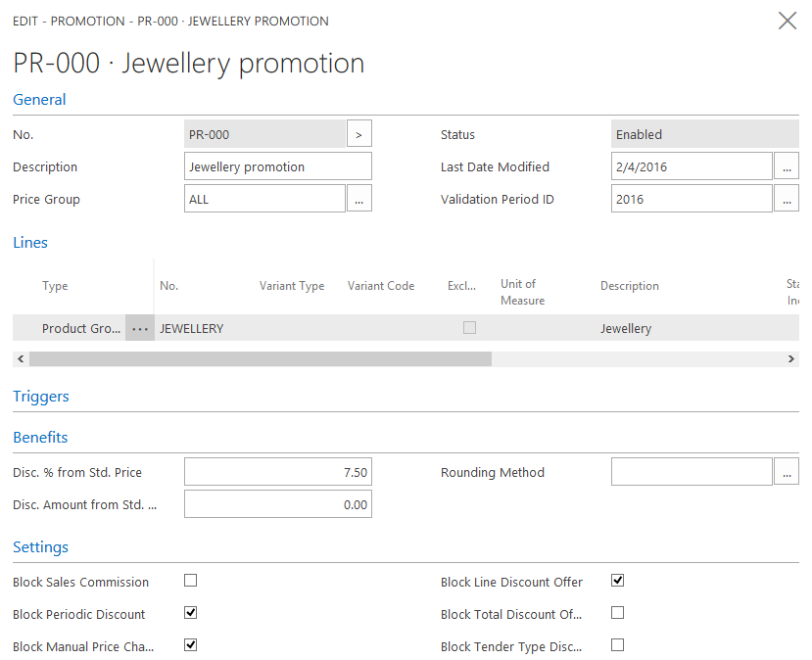Close the Jewellery promotion edit window
Viewport: 812px width, 660px height.
pyautogui.click(x=787, y=21)
